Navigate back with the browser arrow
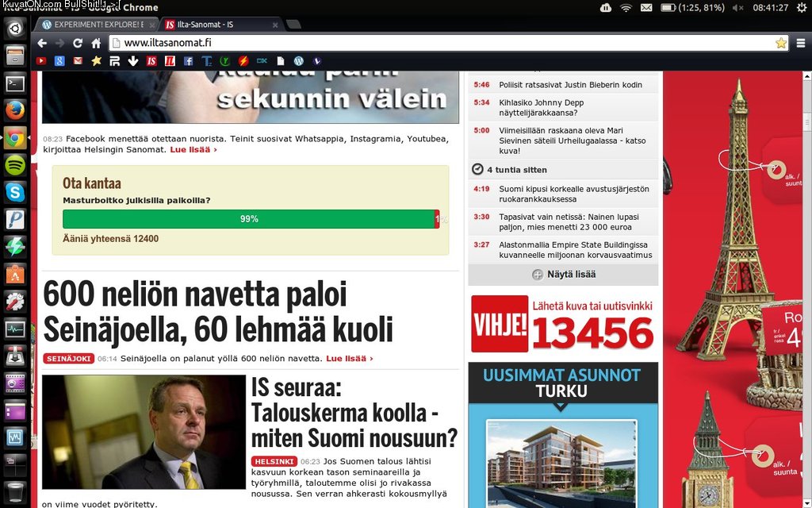Screen dimensions: 812x508 (x=43, y=43)
